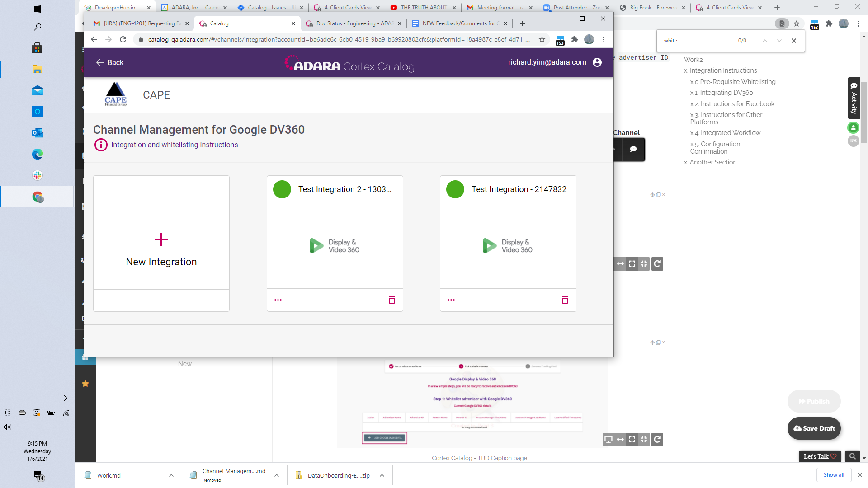The height and width of the screenshot is (488, 868).
Task: Go to previous find result
Action: click(x=765, y=41)
